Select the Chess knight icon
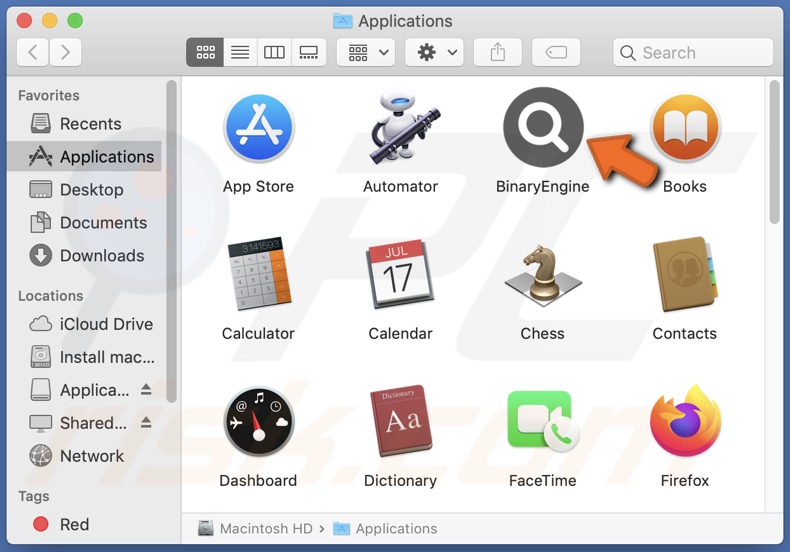The height and width of the screenshot is (552, 790). coord(543,275)
